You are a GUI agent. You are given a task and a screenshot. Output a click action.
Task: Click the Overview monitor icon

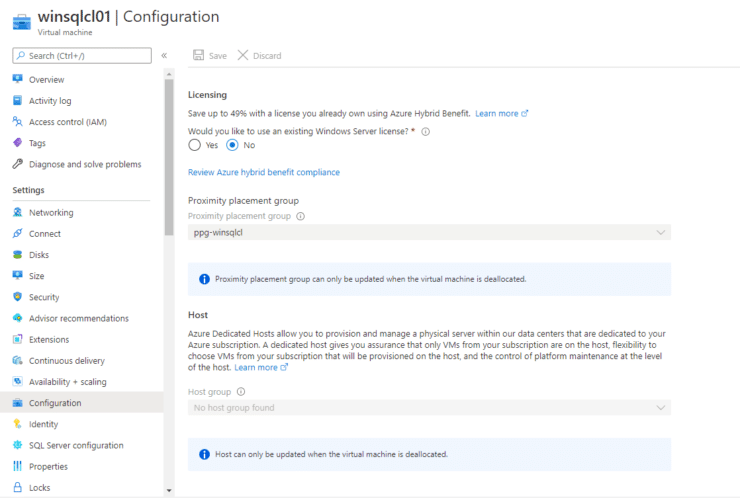point(17,79)
